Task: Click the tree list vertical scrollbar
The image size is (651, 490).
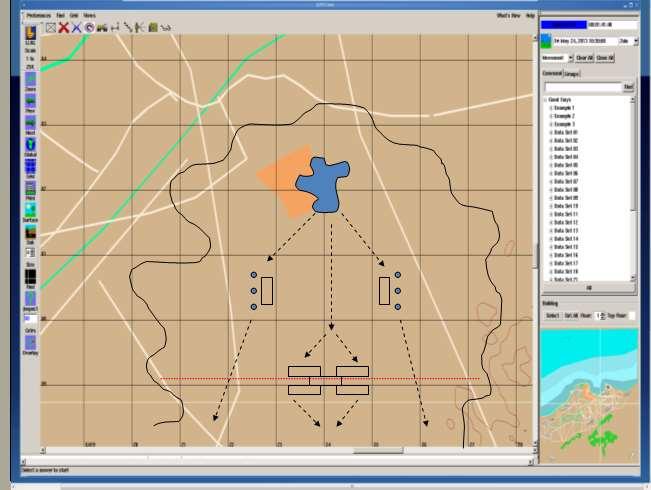Action: [x=633, y=189]
